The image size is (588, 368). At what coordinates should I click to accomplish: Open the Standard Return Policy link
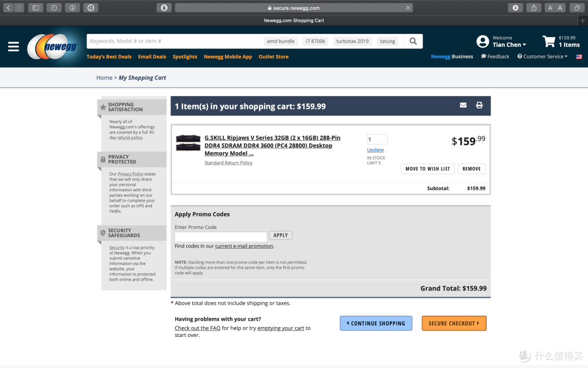tap(228, 162)
